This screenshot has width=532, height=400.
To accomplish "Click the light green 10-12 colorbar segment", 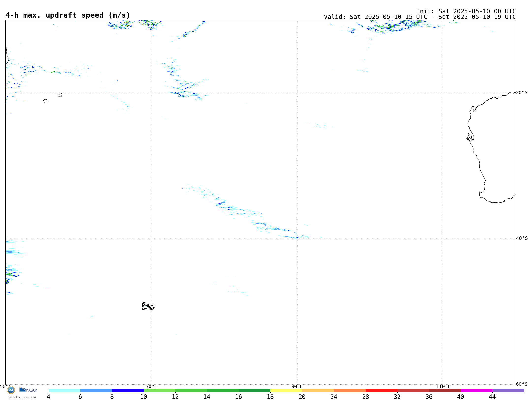I will click(159, 390).
